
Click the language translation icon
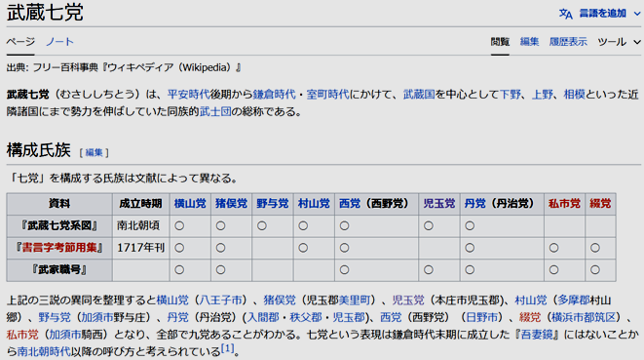565,14
